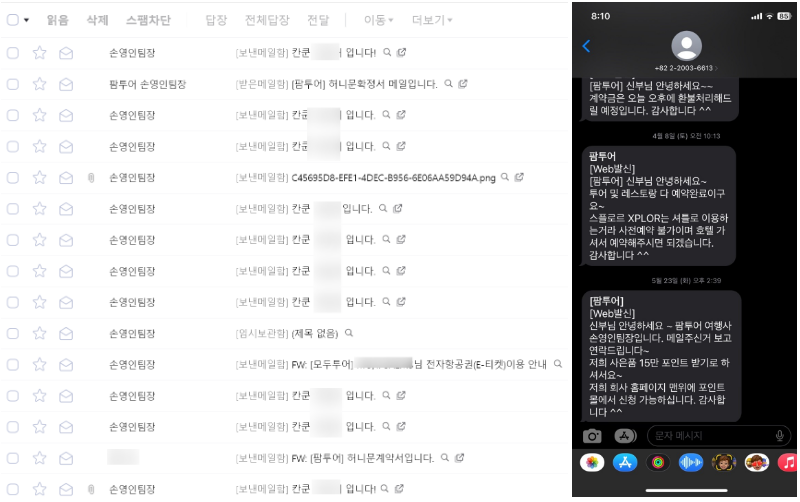Open the Music app in iMessage bar
The width and height of the screenshot is (800, 502).
(789, 463)
